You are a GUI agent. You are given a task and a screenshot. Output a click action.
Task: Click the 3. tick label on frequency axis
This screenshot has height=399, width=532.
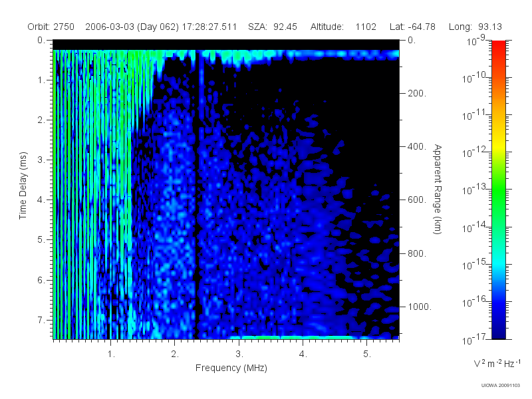point(239,354)
